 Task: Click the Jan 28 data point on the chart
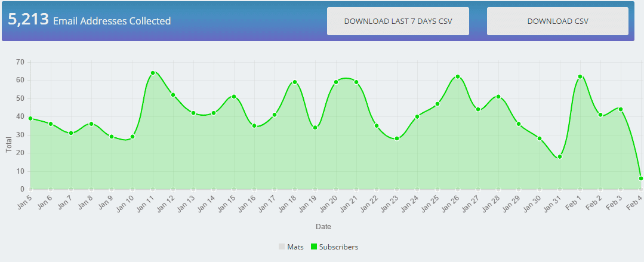[x=498, y=97]
